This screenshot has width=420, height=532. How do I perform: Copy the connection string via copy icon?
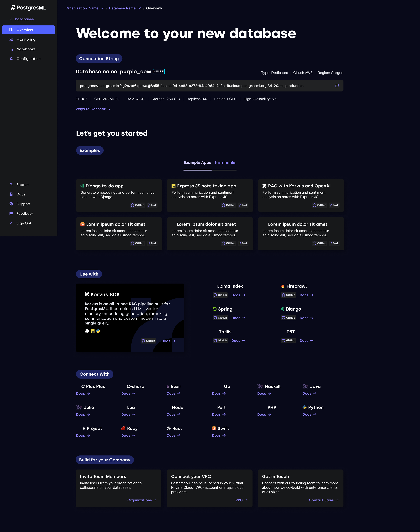(x=337, y=86)
